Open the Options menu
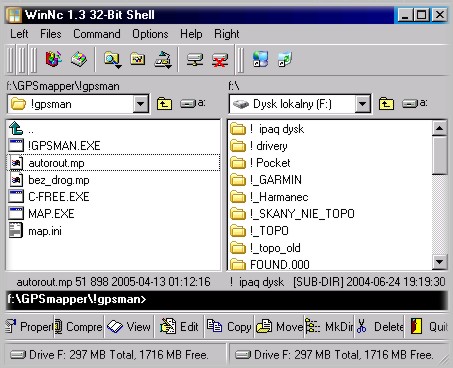Viewport: 453px width, 368px height. [x=150, y=34]
